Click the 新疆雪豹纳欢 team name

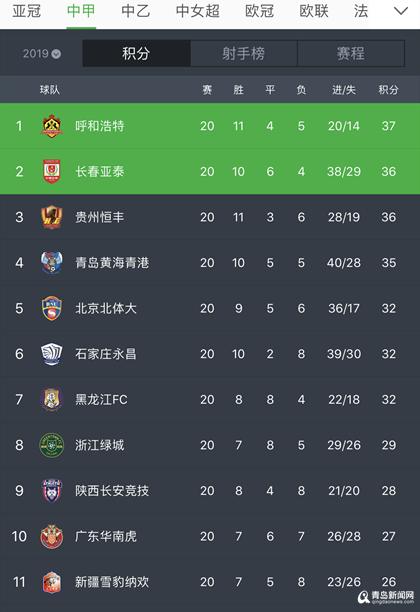pyautogui.click(x=112, y=582)
